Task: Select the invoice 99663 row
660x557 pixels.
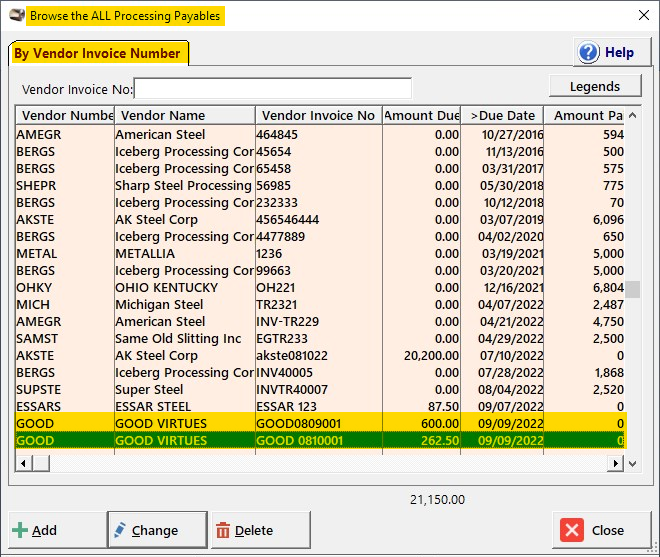Action: 320,271
